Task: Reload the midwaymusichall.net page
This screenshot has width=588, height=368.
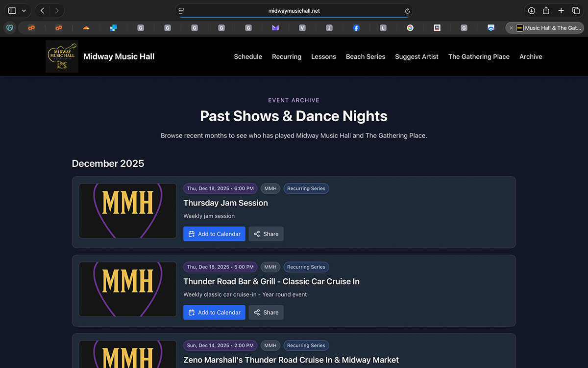Action: pyautogui.click(x=407, y=10)
